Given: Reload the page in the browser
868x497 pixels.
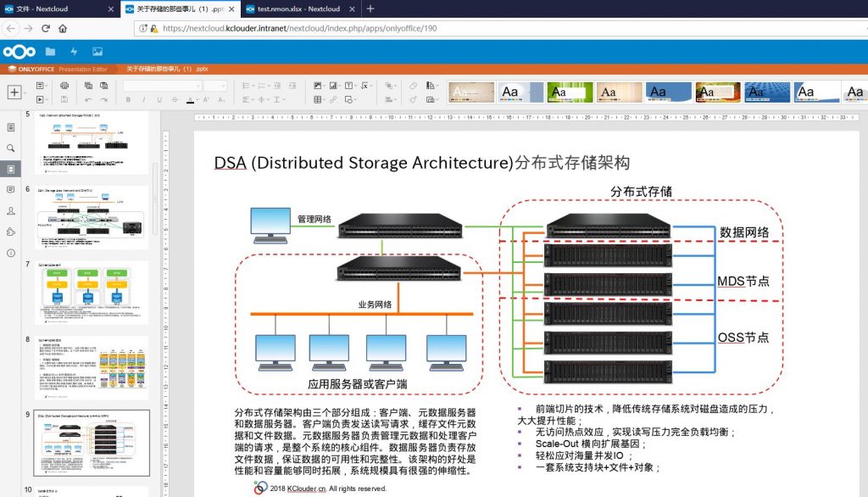Looking at the screenshot, I should click(46, 28).
